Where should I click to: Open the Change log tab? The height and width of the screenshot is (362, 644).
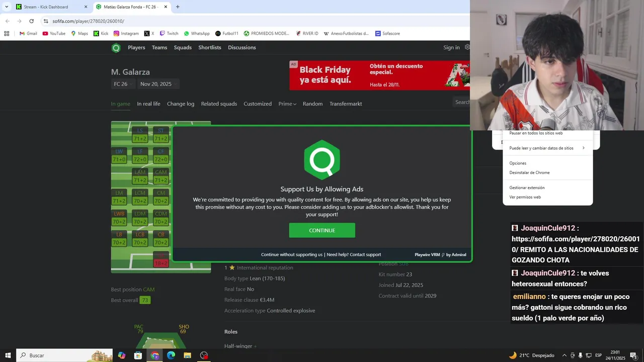tap(181, 104)
